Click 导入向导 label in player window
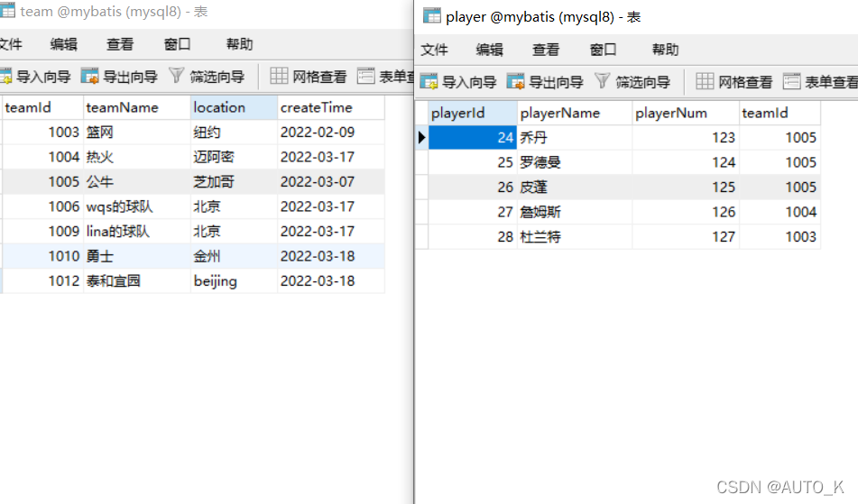The image size is (858, 504). tap(469, 82)
